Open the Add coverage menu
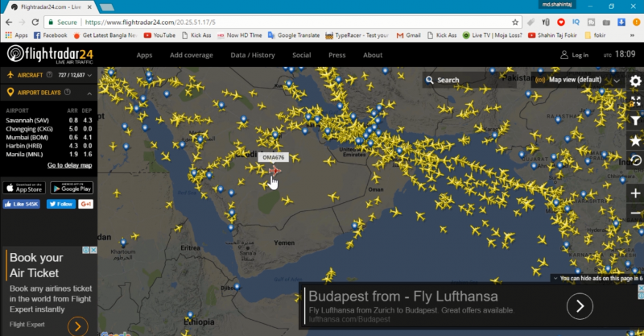Screen dimensions: 644x336 192,55
